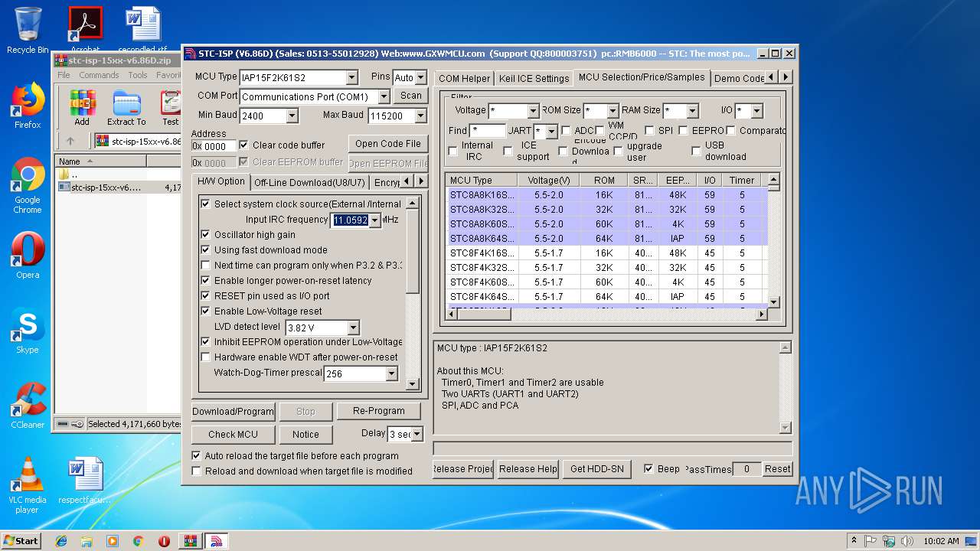Open the Opera taskbar icon
This screenshot has height=551, width=980.
point(164,541)
